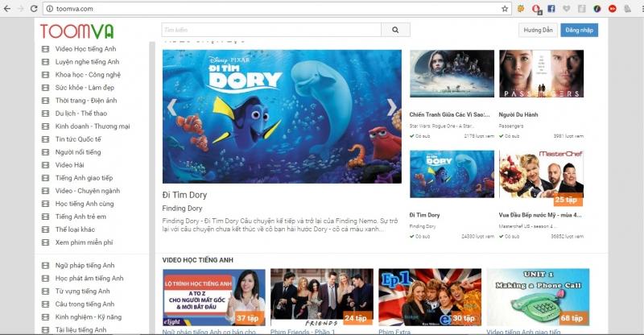This screenshot has height=335, width=644.
Task: Click icon beside Kinh doanh - Thương mại
Action: [45, 126]
